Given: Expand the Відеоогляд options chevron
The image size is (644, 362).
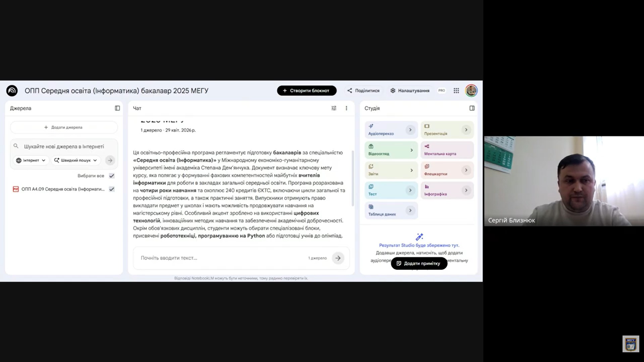Looking at the screenshot, I should click(411, 150).
